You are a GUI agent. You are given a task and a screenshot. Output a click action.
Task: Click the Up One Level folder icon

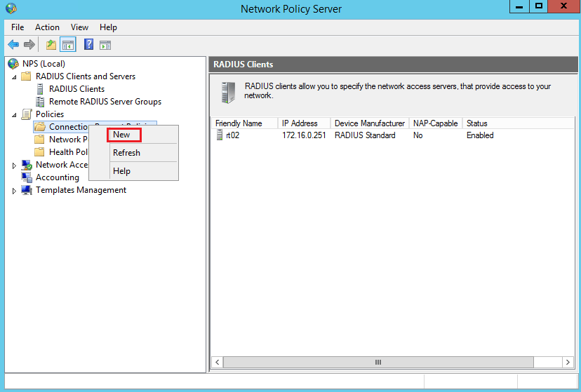tap(51, 45)
